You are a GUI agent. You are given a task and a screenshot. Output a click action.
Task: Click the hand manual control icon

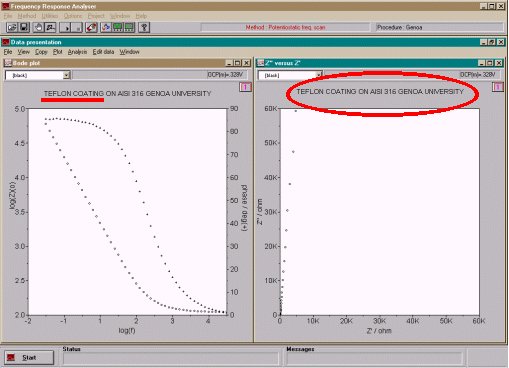(38, 27)
